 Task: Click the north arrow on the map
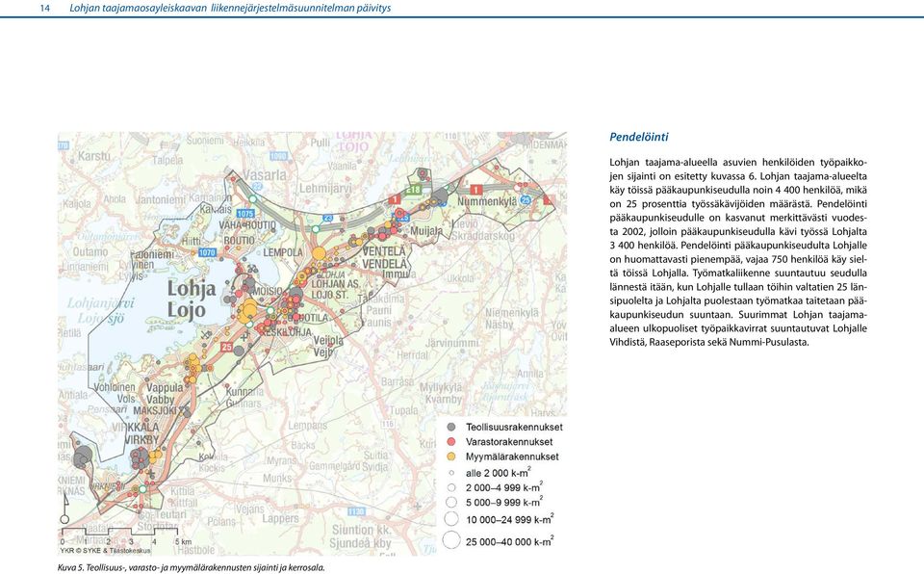(64, 509)
